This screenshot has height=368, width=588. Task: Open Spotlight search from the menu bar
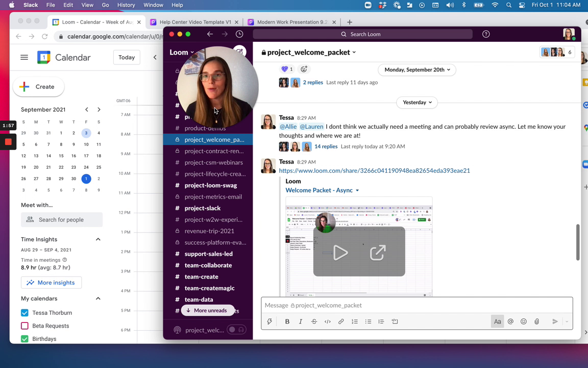tap(508, 5)
